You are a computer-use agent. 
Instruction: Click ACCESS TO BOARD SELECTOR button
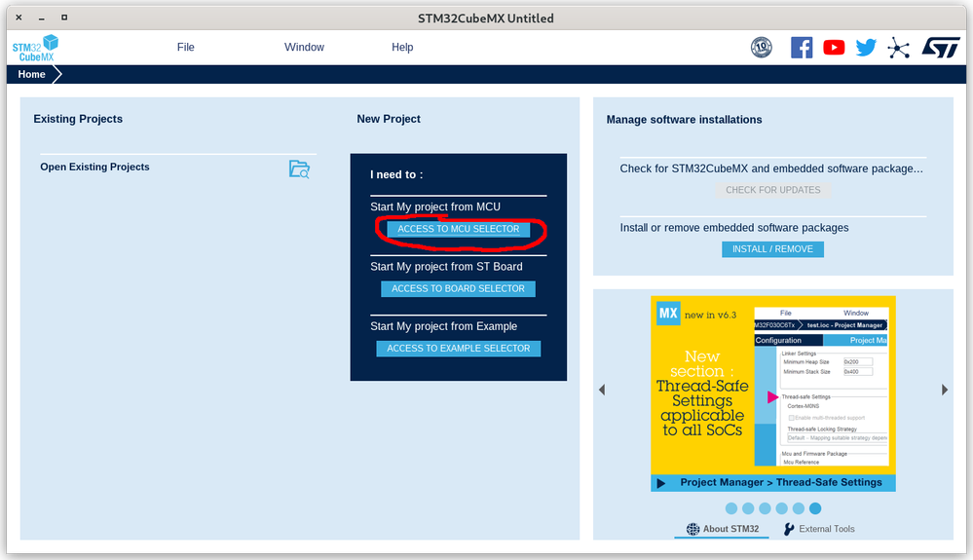(x=458, y=289)
